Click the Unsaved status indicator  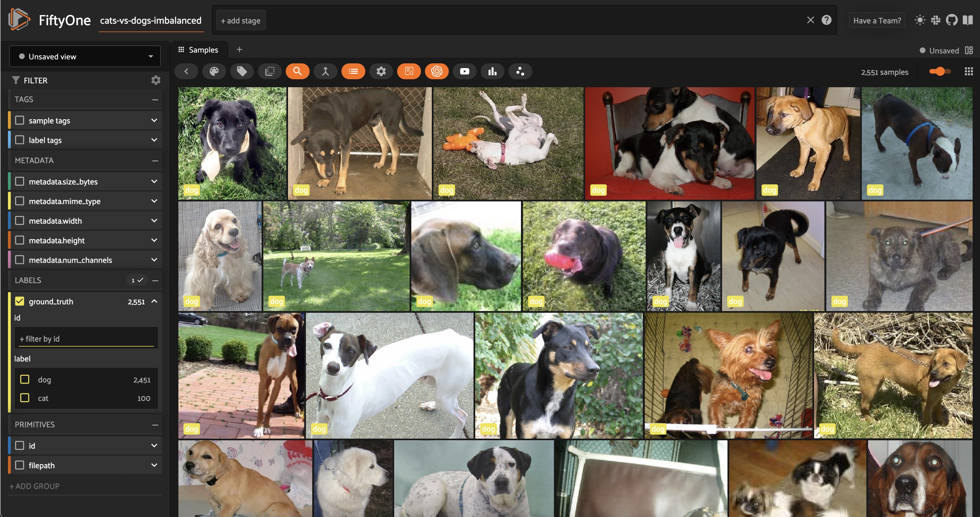939,50
